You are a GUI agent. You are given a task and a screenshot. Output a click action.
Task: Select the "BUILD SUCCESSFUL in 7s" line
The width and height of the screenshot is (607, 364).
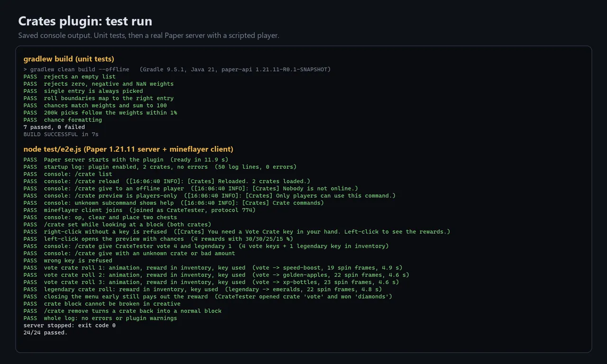tap(61, 134)
